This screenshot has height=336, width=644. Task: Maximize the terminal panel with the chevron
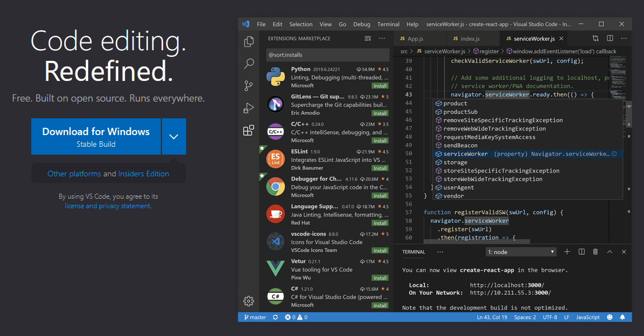click(x=610, y=252)
